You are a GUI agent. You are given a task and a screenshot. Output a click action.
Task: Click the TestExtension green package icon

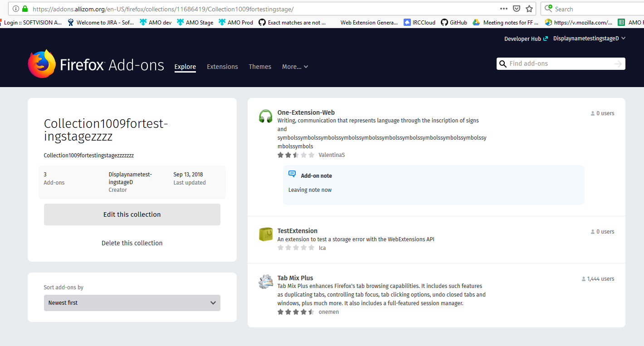coord(265,234)
